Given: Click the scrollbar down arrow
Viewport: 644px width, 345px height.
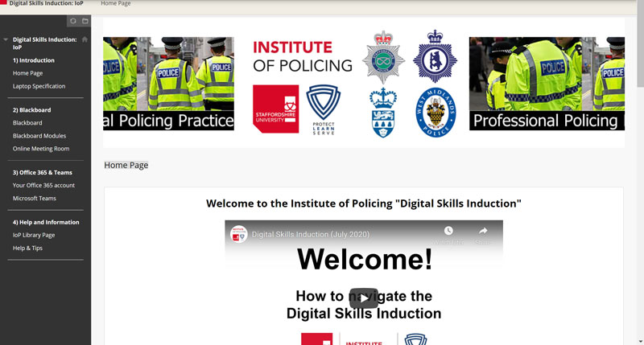Looking at the screenshot, I should point(640,341).
